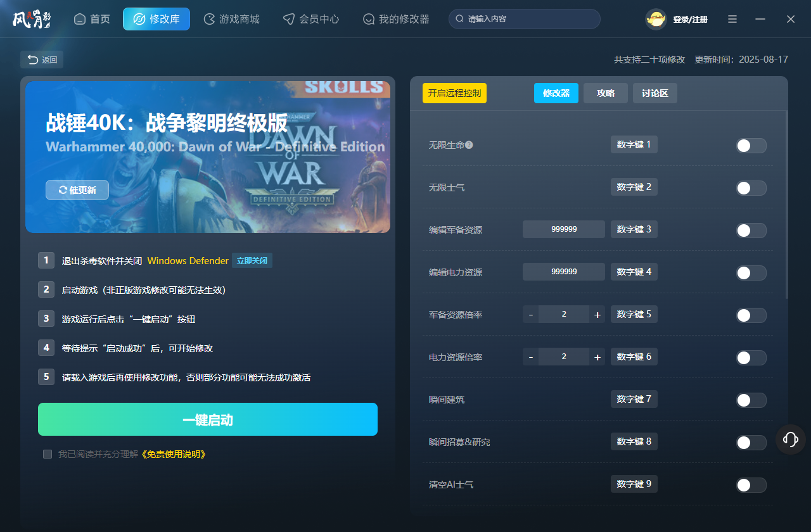Click the 数字键 9 hotkey button

click(634, 484)
